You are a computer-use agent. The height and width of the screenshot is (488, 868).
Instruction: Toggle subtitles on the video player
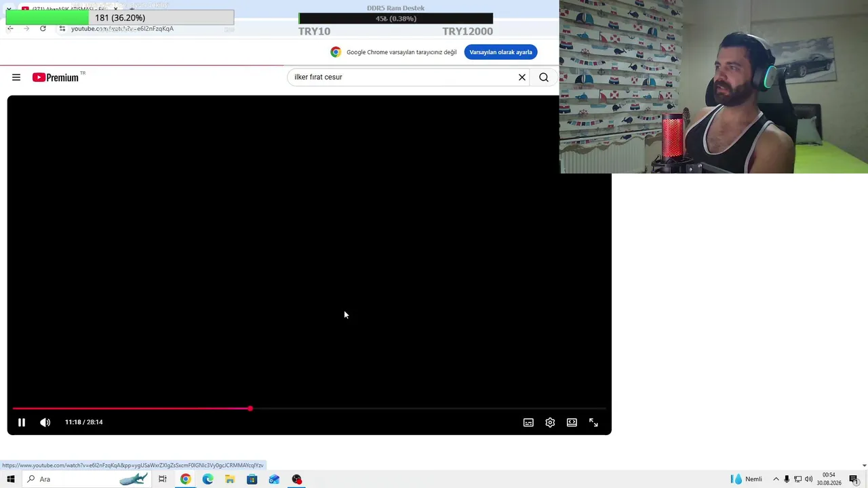point(528,422)
